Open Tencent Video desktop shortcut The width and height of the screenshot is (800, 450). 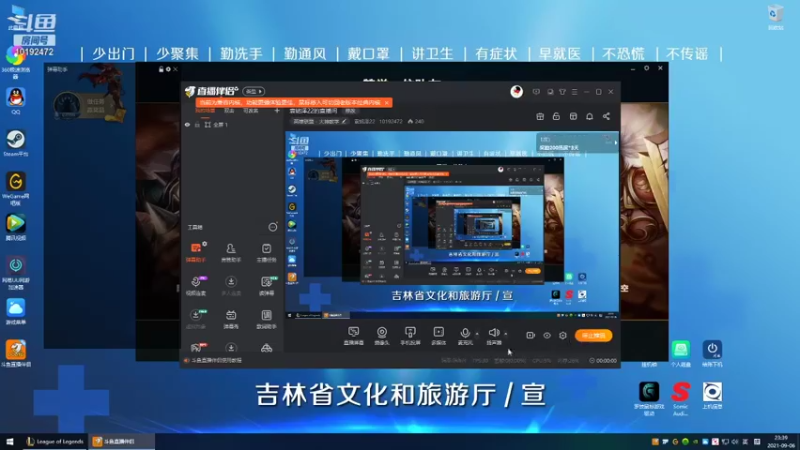16,228
